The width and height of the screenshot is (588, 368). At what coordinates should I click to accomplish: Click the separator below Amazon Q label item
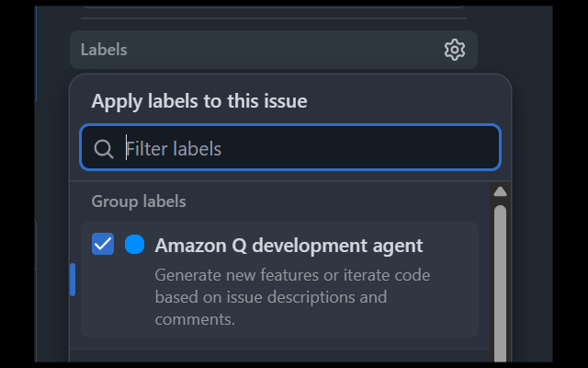click(x=280, y=349)
